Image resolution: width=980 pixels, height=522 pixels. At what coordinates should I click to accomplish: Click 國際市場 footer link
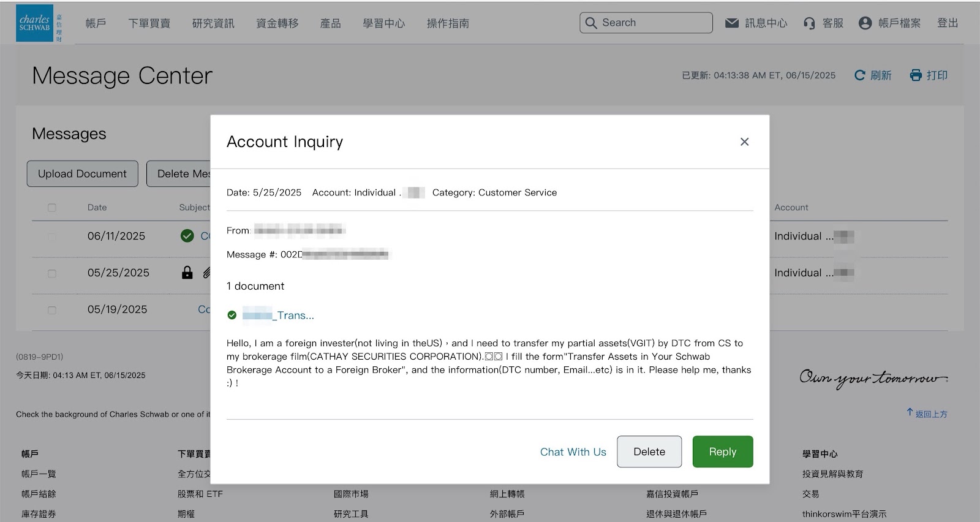pyautogui.click(x=351, y=494)
